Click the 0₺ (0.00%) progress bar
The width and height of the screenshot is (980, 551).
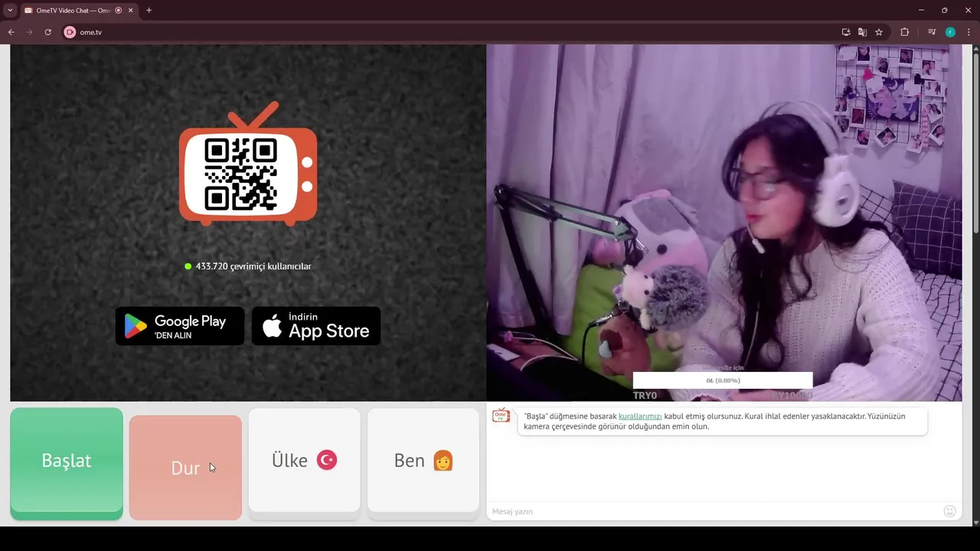[x=723, y=380]
